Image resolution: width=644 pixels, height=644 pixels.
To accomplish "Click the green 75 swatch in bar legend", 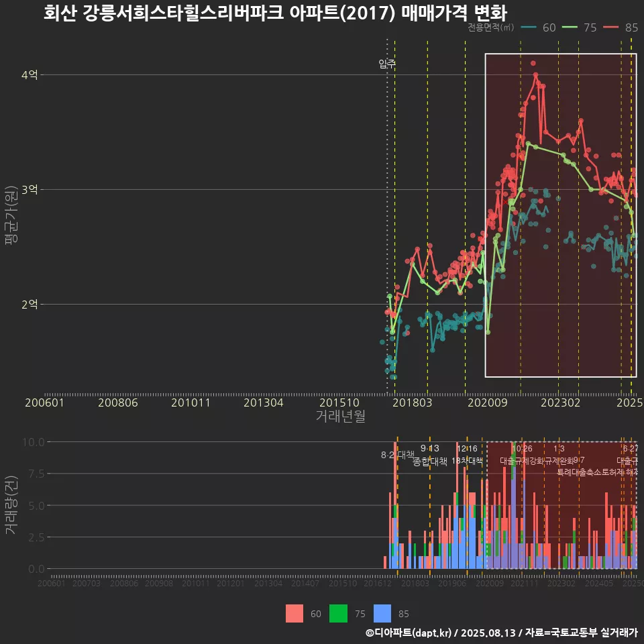I will (x=338, y=614).
